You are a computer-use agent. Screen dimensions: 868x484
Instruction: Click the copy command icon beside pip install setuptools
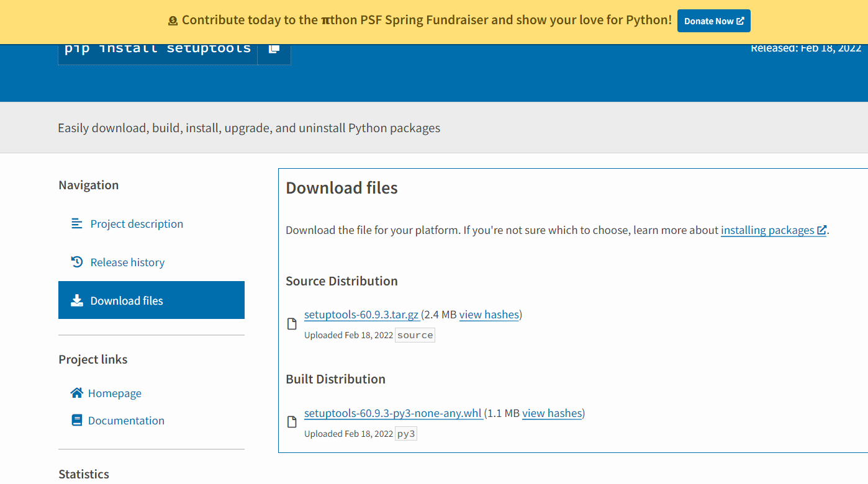pyautogui.click(x=274, y=48)
